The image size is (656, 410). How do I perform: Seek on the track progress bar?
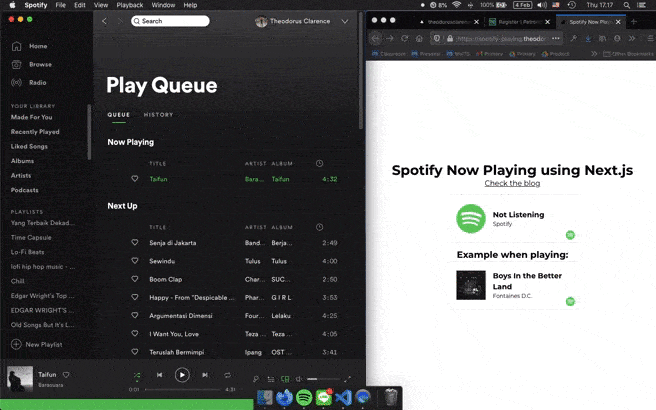click(x=183, y=390)
